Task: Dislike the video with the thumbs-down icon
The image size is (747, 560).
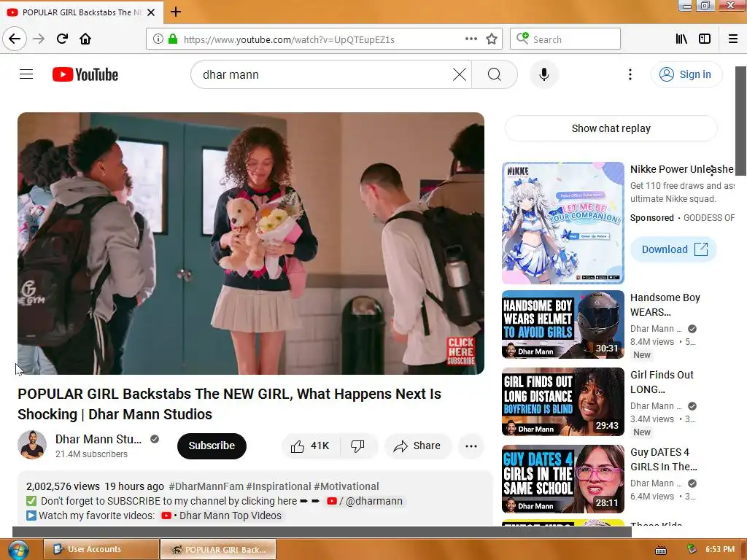Action: coord(357,446)
